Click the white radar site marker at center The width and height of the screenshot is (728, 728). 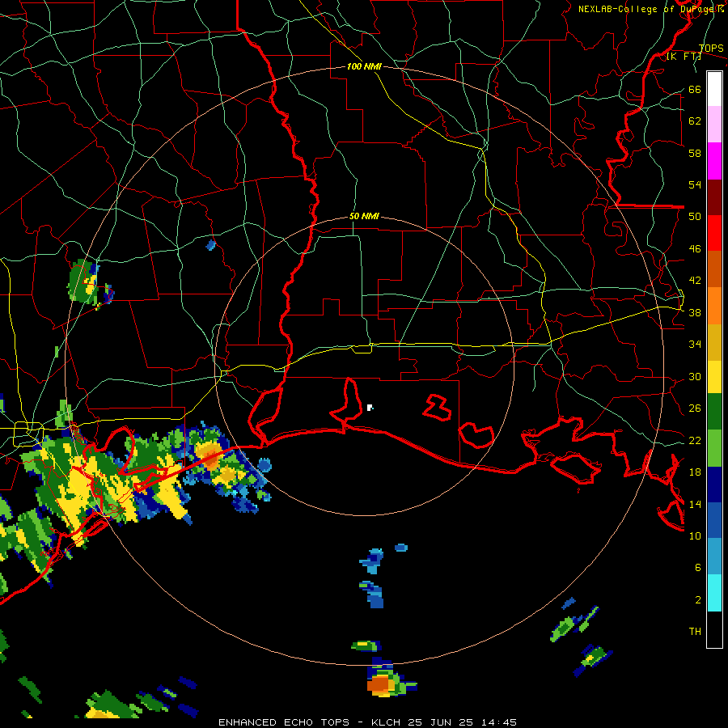(370, 408)
